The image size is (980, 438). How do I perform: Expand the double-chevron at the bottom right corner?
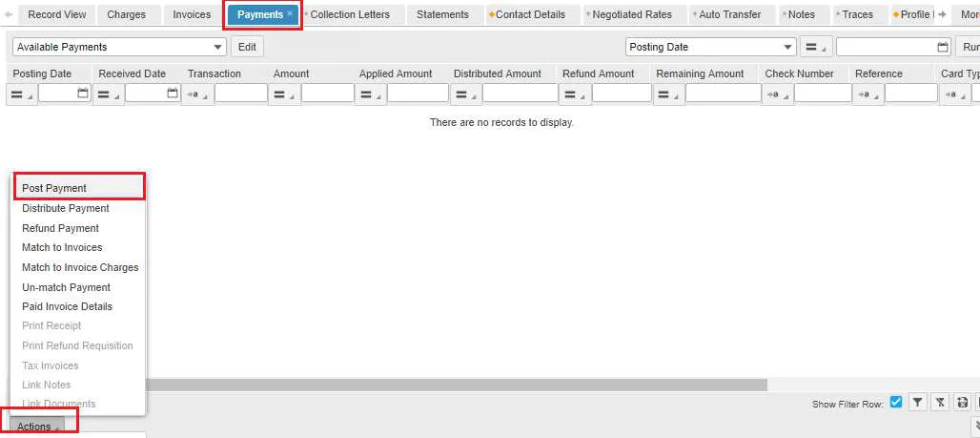[977, 426]
